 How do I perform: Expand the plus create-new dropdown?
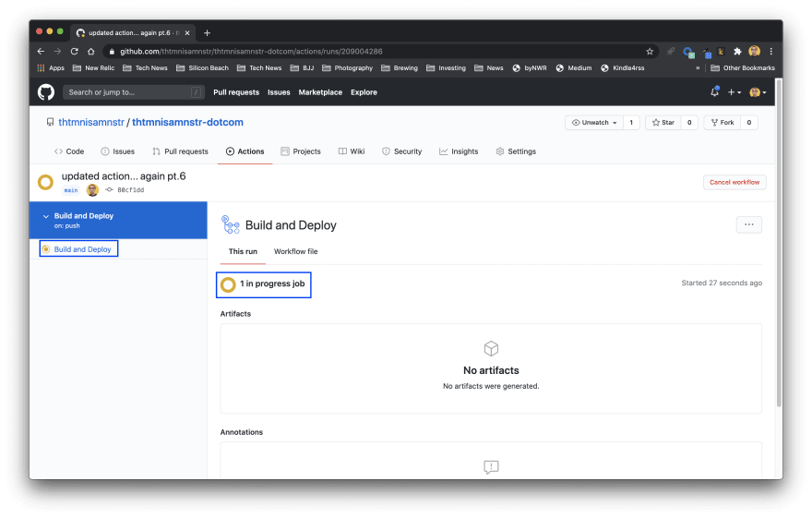tap(734, 92)
